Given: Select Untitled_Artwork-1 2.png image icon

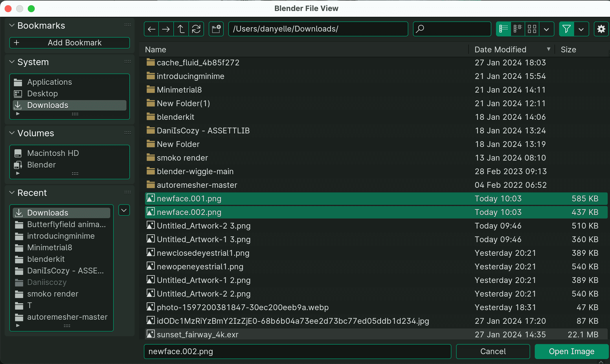Looking at the screenshot, I should pyautogui.click(x=150, y=280).
